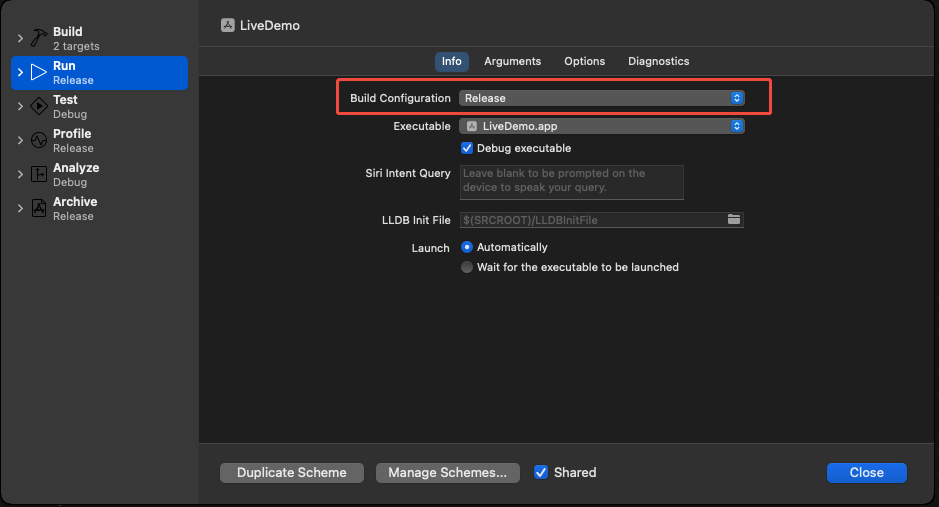Select Wait for the executable radio button
Viewport: 939px width, 507px height.
click(467, 267)
